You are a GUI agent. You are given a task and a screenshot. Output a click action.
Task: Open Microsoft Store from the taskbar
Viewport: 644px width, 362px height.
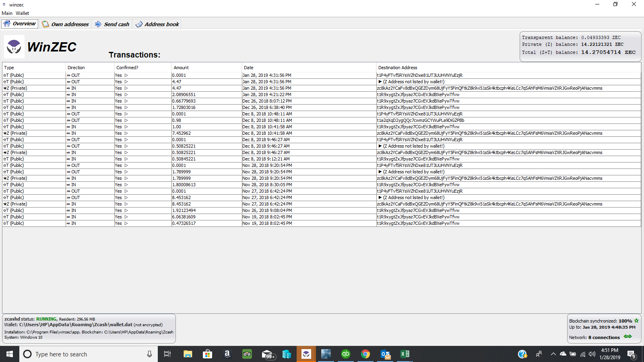coord(207,354)
